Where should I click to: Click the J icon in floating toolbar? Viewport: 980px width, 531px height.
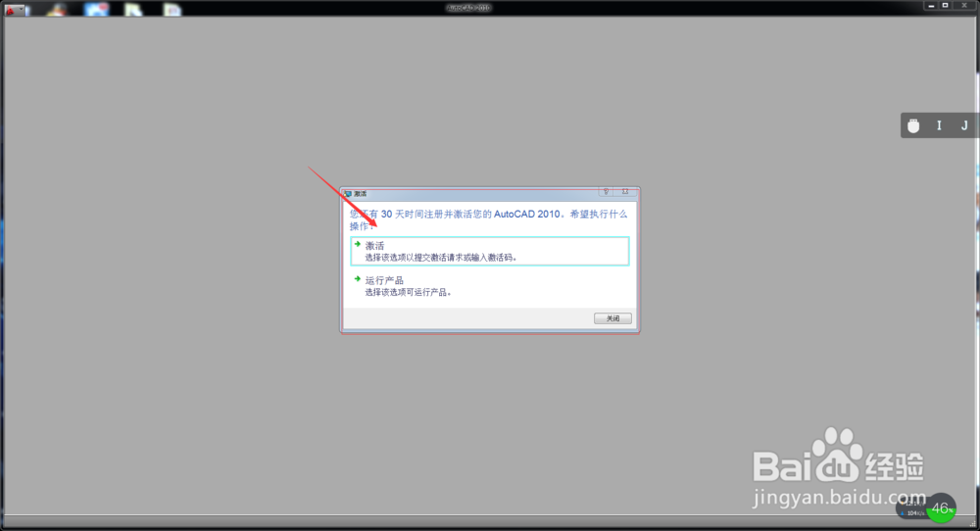(x=964, y=125)
